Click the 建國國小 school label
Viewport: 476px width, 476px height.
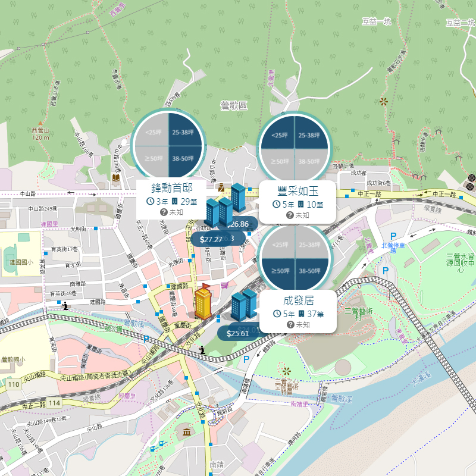click(21, 262)
